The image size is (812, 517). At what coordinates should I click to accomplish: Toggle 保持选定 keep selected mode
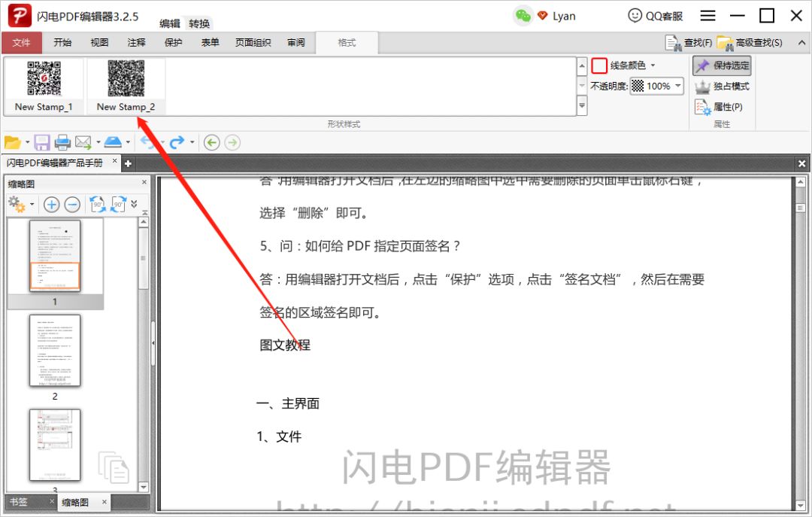click(x=722, y=65)
